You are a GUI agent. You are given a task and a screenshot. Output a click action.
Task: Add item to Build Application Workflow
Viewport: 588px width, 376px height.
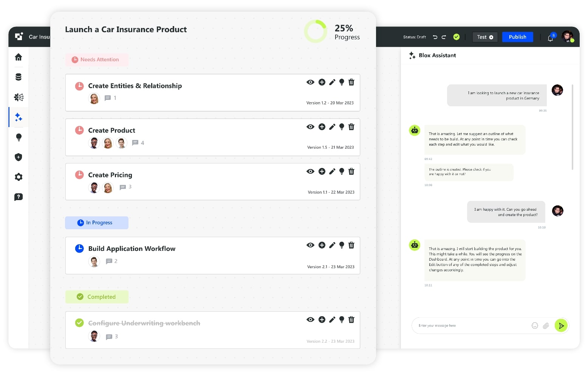click(x=322, y=245)
